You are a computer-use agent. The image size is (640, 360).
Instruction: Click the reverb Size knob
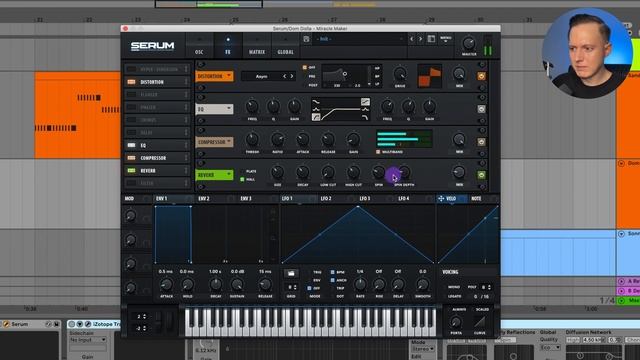point(277,172)
